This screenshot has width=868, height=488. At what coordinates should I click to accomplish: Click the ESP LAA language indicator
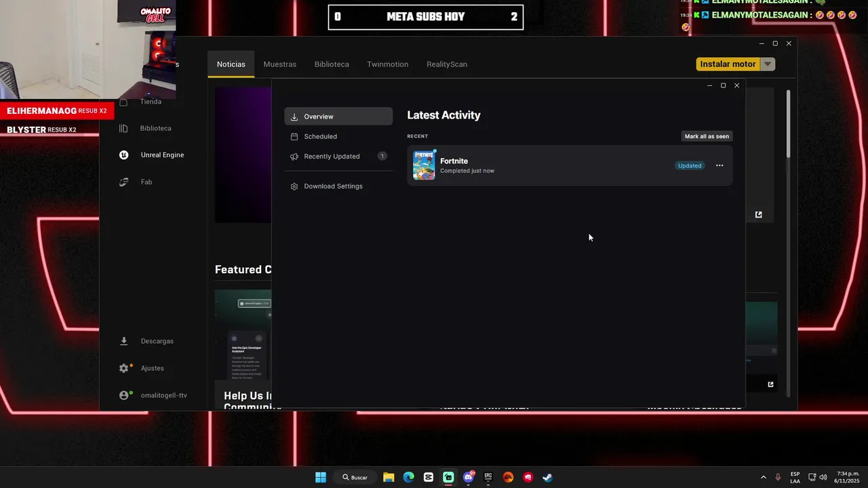coord(795,477)
